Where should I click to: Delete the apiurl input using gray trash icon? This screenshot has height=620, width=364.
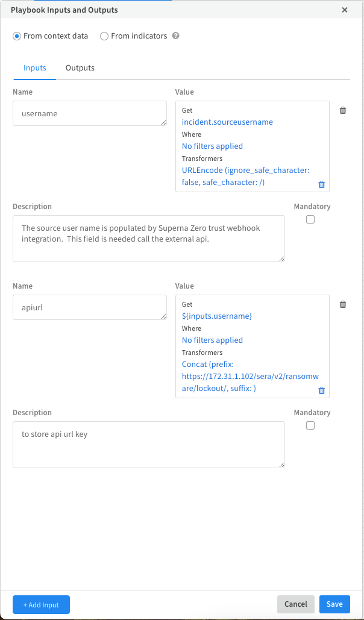[x=343, y=304]
